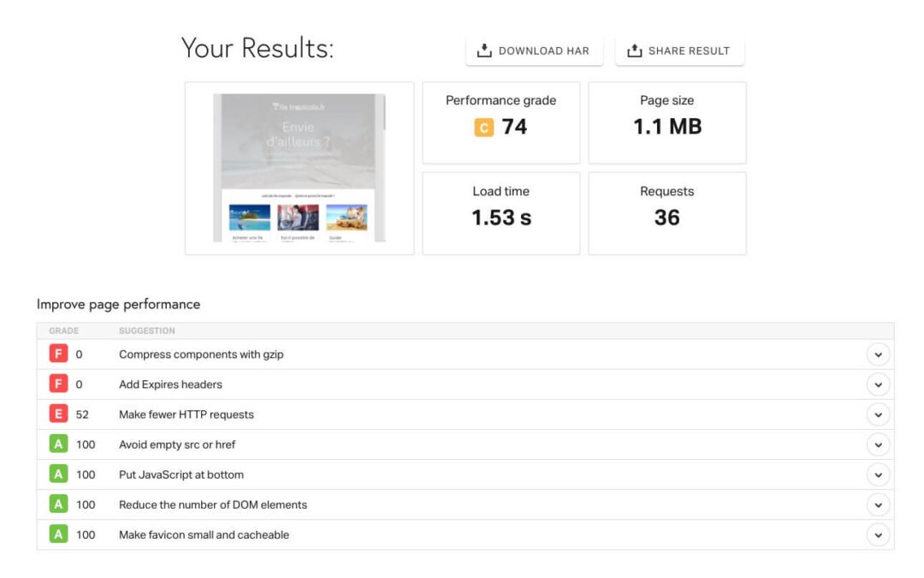Click the Put JavaScript at bottom text
Viewport: 924px width, 578px height.
pyautogui.click(x=181, y=474)
